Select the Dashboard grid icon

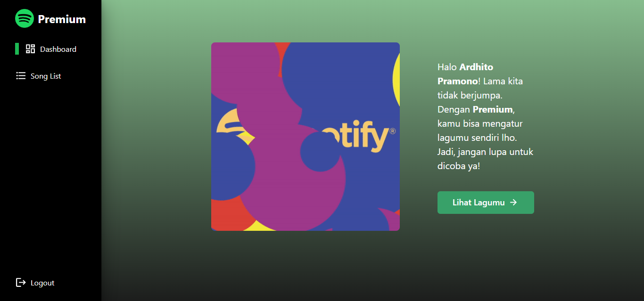(31, 49)
